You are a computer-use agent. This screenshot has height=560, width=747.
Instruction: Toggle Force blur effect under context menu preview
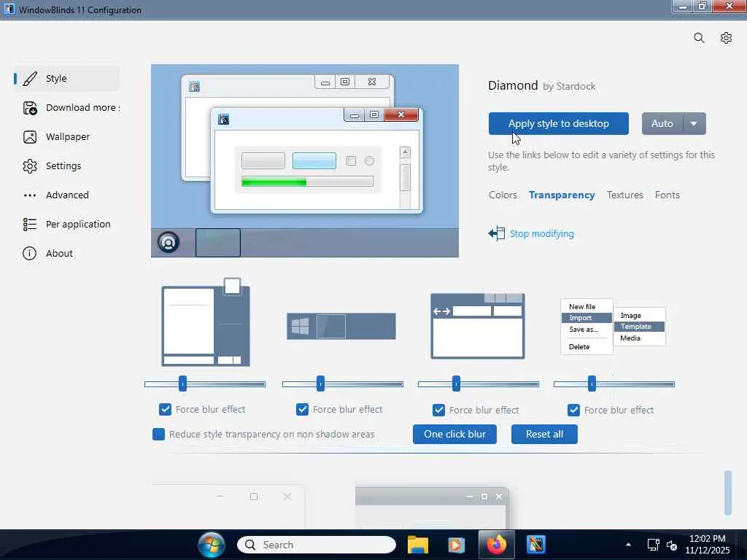(x=573, y=410)
